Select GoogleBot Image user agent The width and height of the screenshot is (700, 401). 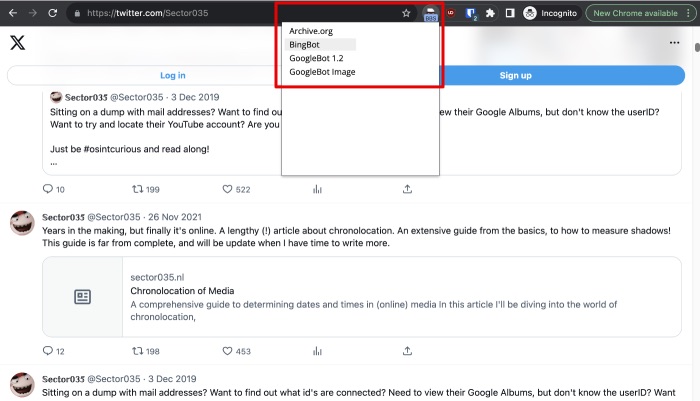pos(322,72)
